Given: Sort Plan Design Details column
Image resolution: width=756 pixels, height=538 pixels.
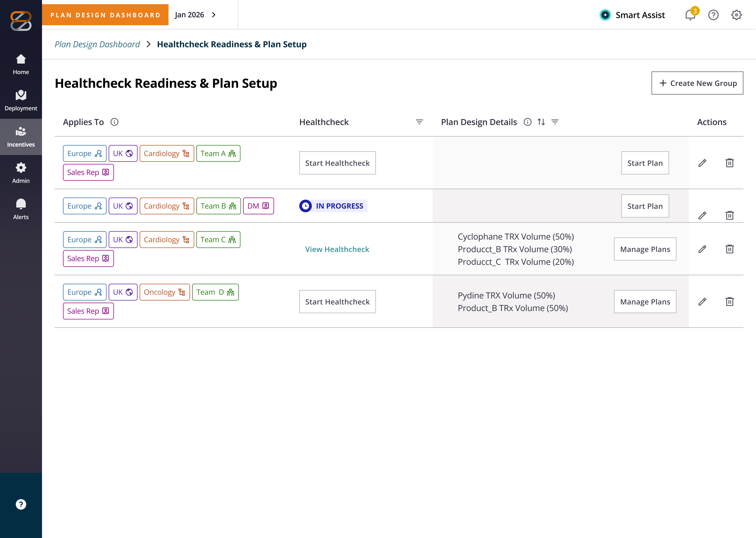Looking at the screenshot, I should click(541, 122).
